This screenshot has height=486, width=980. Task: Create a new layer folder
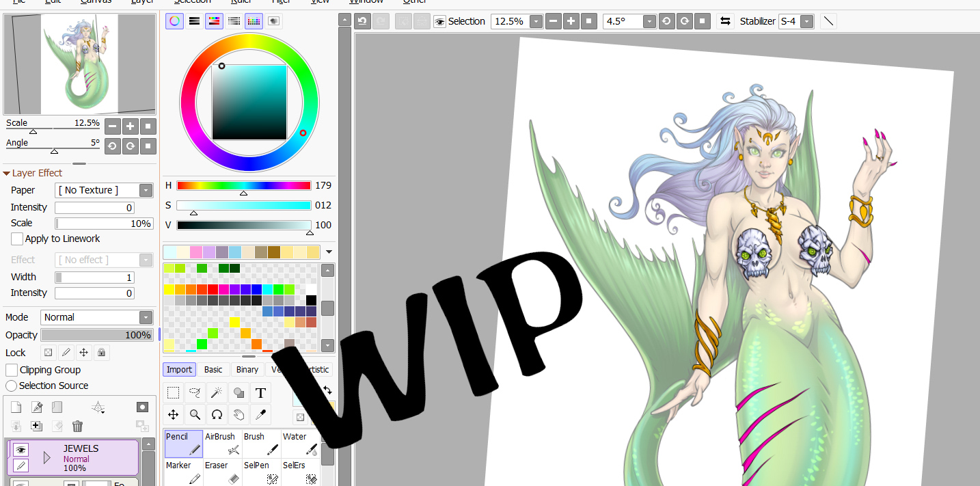[x=57, y=407]
